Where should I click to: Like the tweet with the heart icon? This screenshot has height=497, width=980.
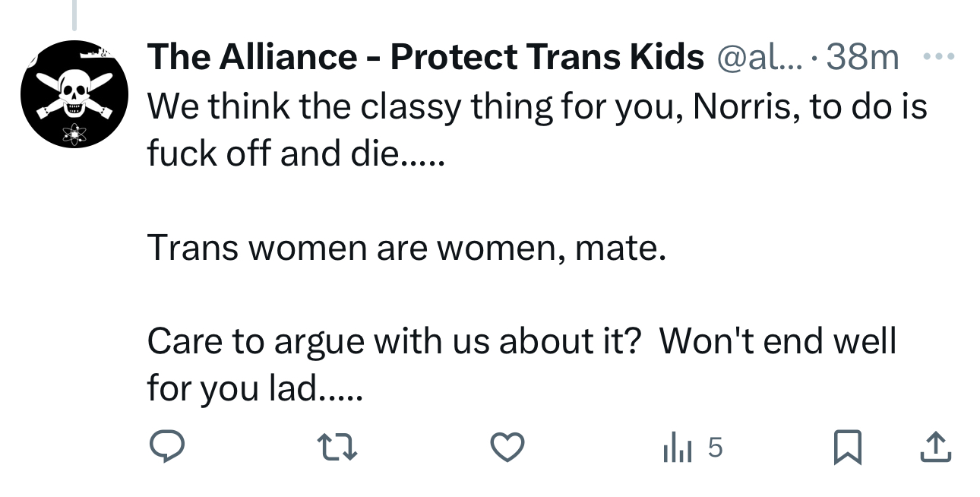click(x=508, y=447)
